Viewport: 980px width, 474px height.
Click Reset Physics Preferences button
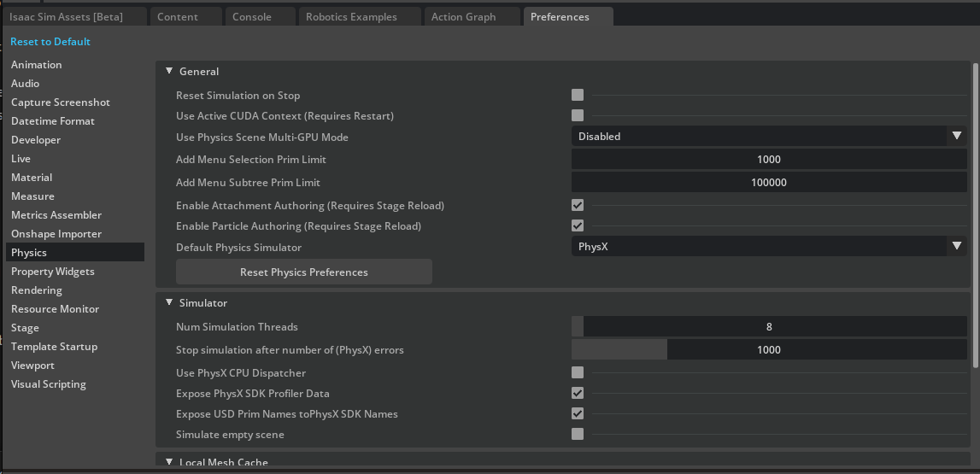click(303, 272)
